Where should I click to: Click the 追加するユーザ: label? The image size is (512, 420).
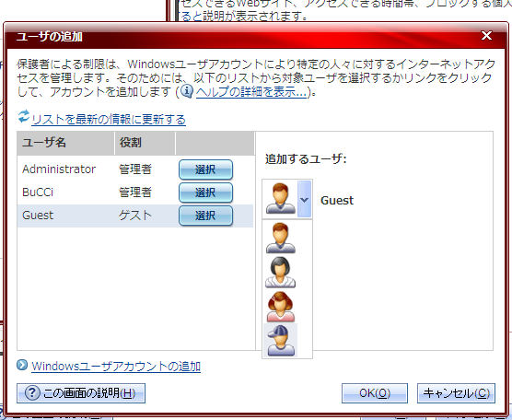click(x=306, y=159)
